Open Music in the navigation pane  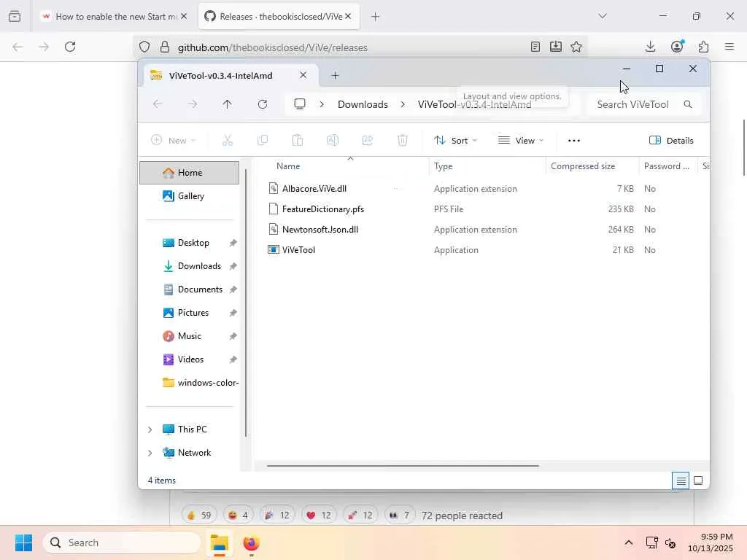pyautogui.click(x=189, y=336)
